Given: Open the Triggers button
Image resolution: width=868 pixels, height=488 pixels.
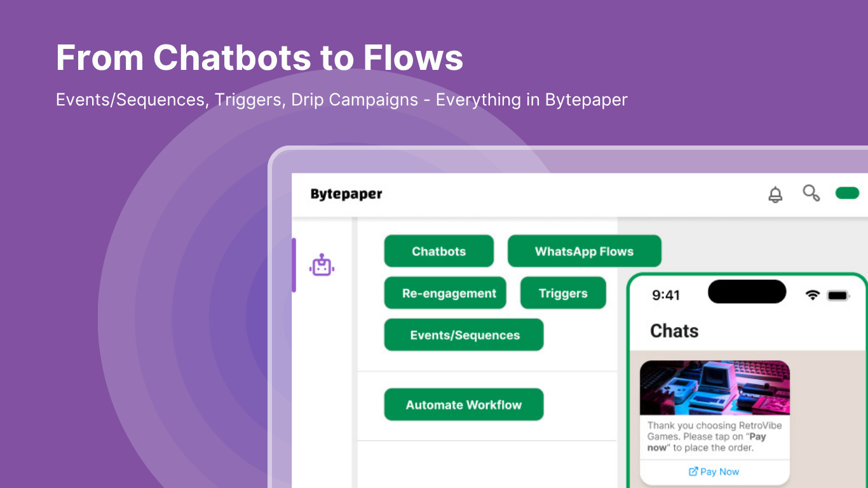Looking at the screenshot, I should coord(563,293).
